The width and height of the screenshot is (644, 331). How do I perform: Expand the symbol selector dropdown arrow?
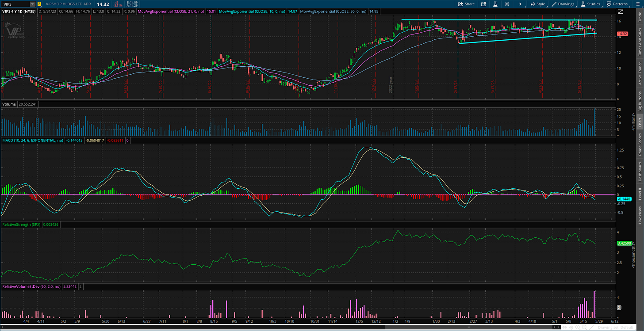pyautogui.click(x=32, y=4)
